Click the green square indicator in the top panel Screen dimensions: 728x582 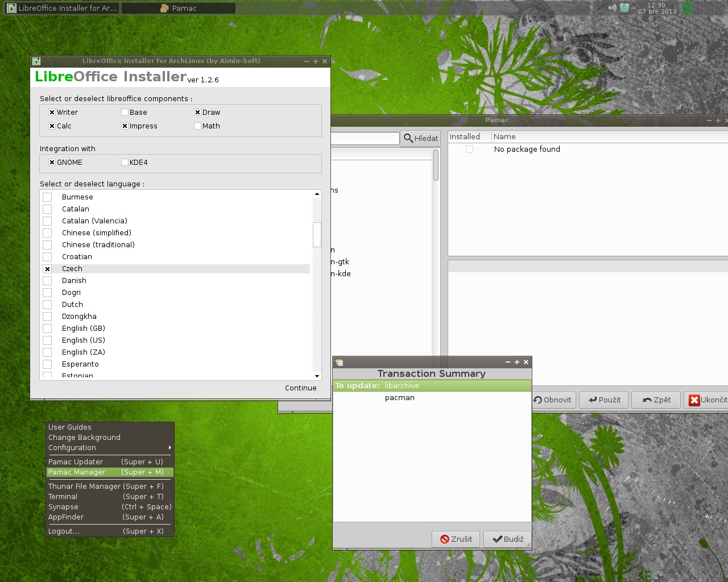coord(688,8)
